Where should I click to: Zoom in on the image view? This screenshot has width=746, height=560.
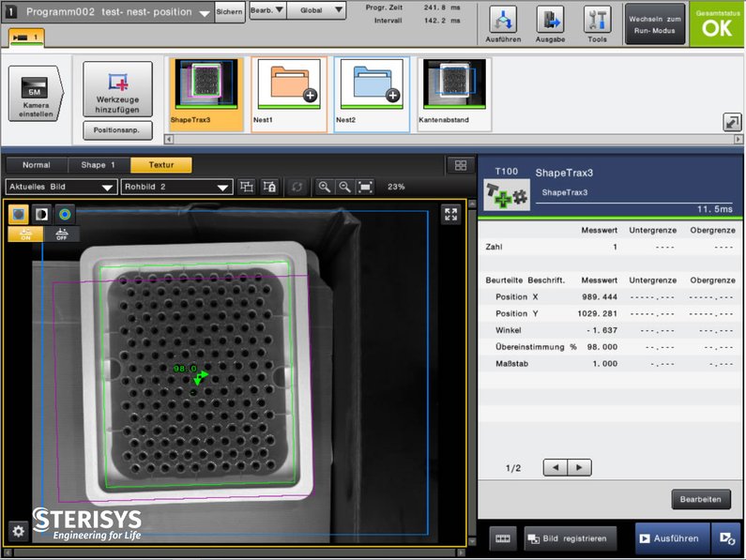coord(325,187)
